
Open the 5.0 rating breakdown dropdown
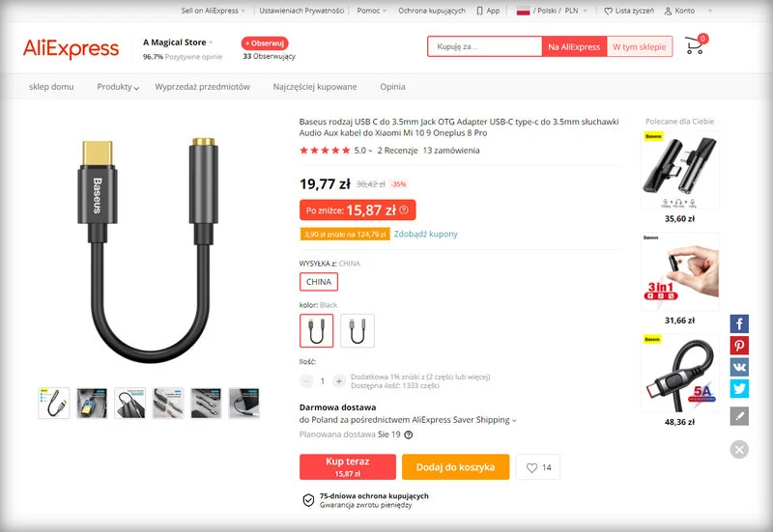[x=363, y=151]
